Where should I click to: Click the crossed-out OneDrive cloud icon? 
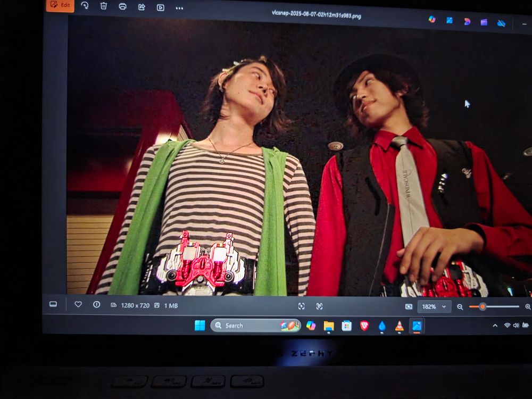point(502,23)
